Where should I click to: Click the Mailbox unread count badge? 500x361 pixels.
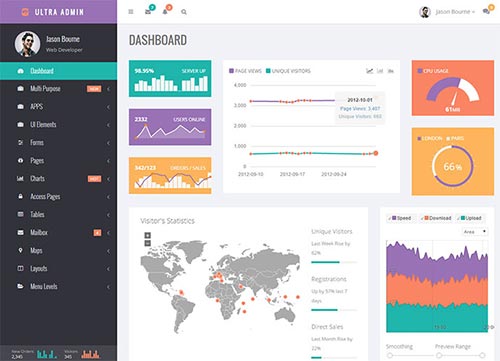point(97,233)
